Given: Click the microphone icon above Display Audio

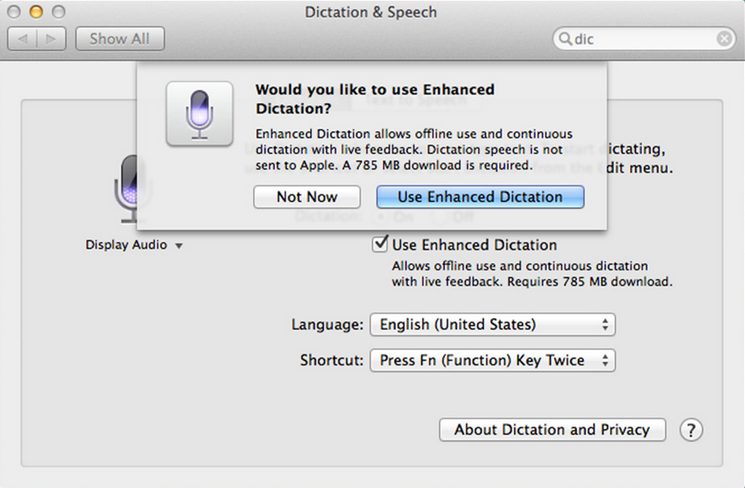Looking at the screenshot, I should click(x=129, y=189).
